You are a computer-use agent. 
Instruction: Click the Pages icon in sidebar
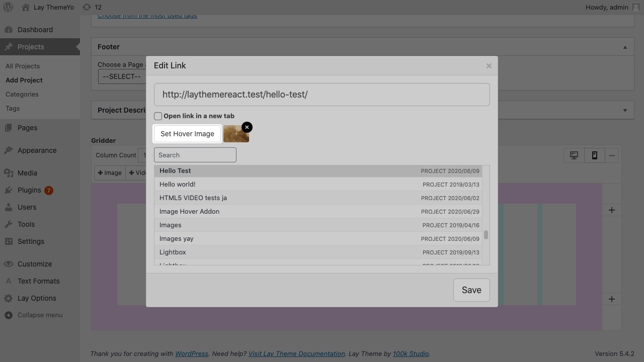(x=9, y=128)
